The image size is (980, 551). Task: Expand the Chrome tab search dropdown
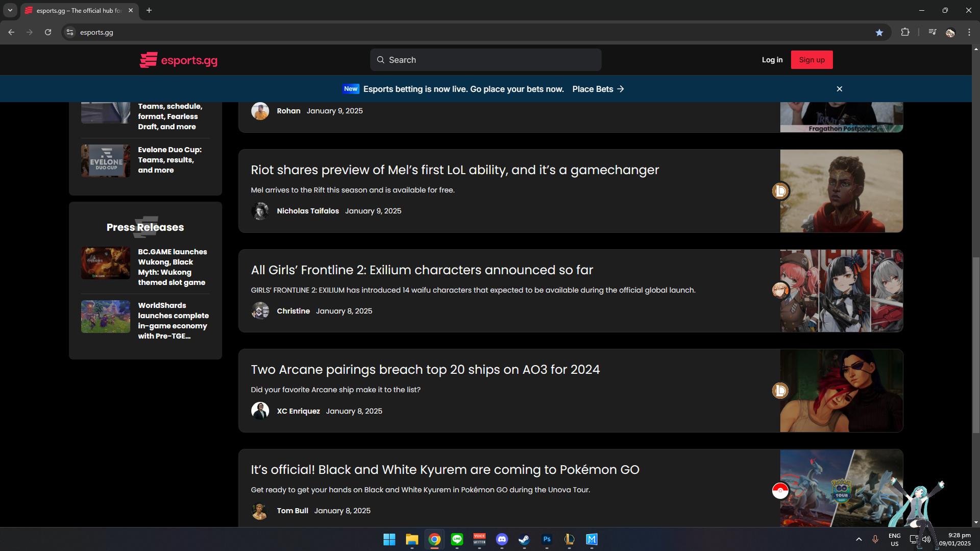pos(10,10)
